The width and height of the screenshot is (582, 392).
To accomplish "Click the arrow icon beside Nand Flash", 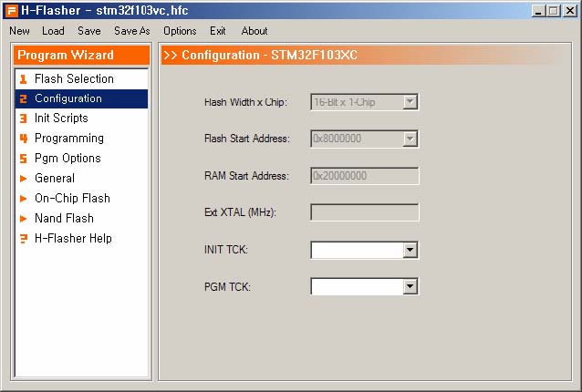I will (x=24, y=219).
